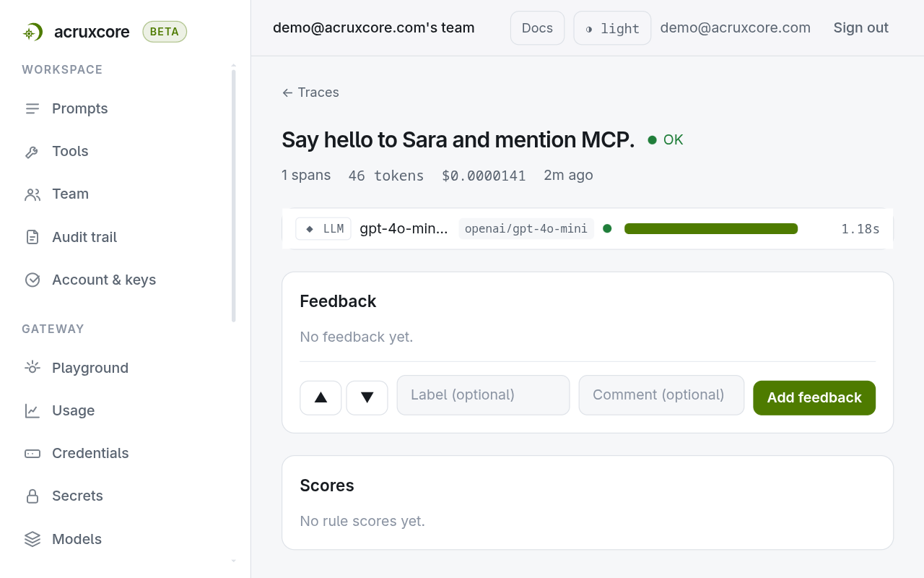Viewport: 924px width, 578px height.
Task: Click the sidebar scrollbar
Action: click(x=233, y=195)
